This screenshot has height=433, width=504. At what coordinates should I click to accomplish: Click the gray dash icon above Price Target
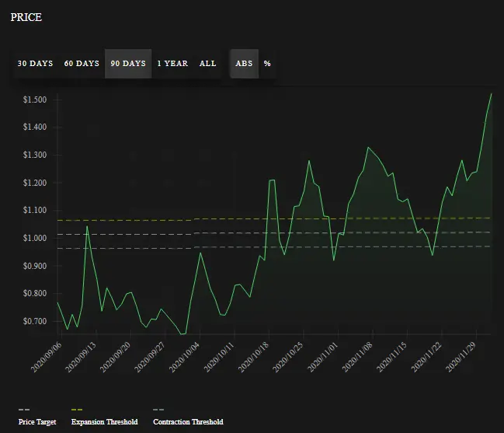tap(24, 410)
